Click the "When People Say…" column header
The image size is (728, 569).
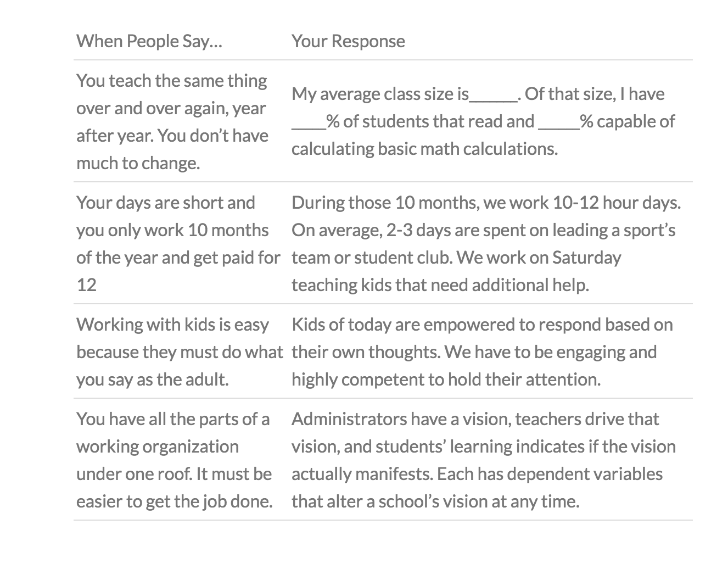click(x=149, y=41)
